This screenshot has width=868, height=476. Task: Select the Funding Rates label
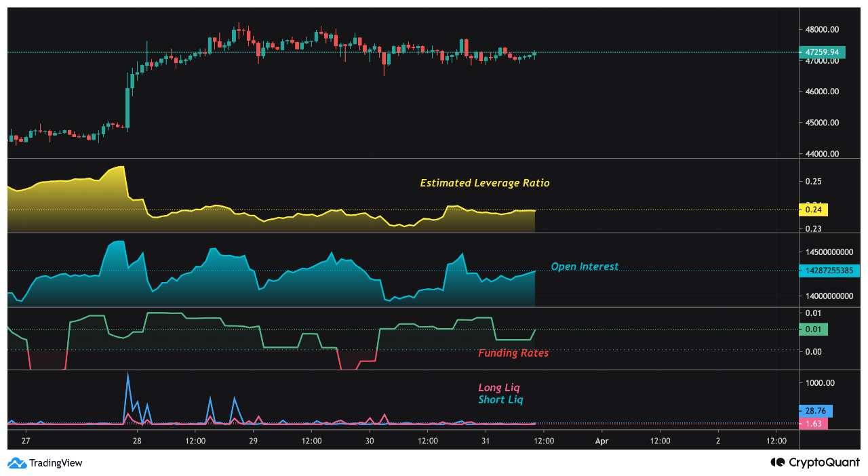(x=513, y=353)
